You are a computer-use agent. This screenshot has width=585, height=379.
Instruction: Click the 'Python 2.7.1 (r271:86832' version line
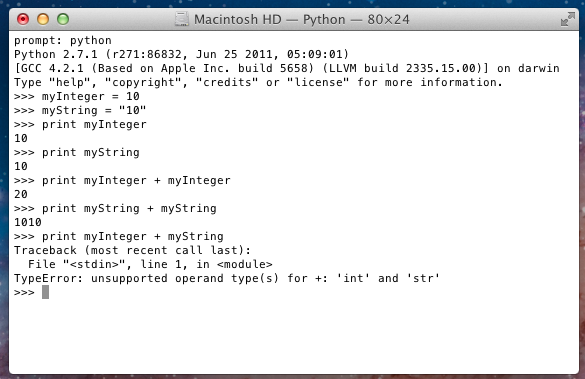click(x=181, y=54)
